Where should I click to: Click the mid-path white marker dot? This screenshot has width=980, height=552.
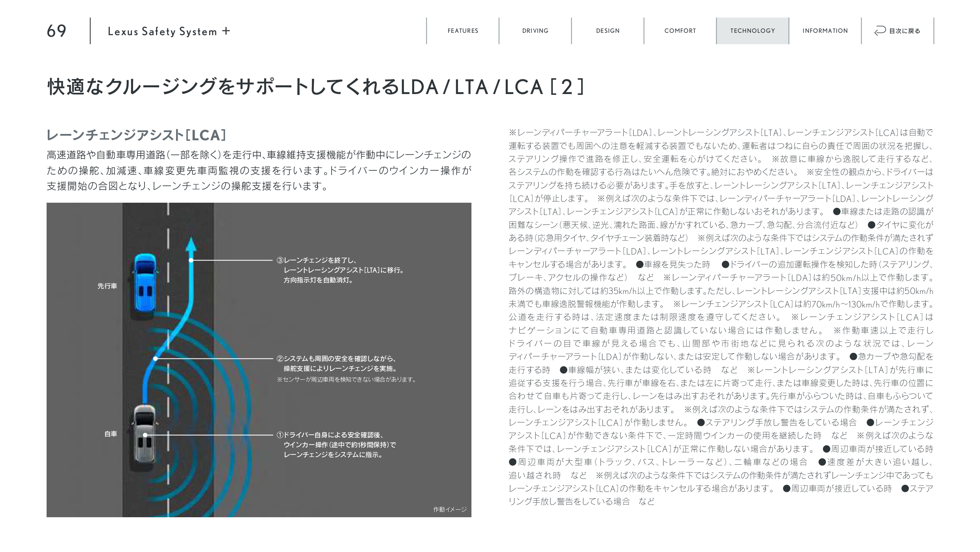click(156, 359)
